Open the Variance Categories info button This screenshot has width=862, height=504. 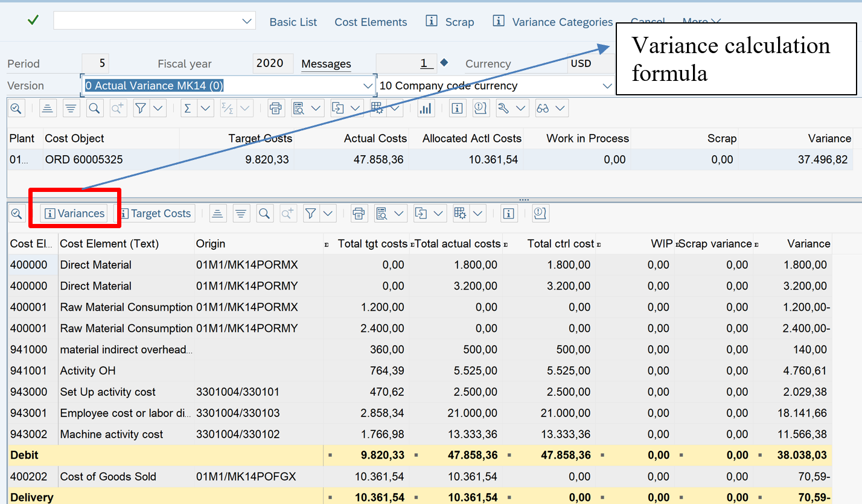[x=554, y=22]
